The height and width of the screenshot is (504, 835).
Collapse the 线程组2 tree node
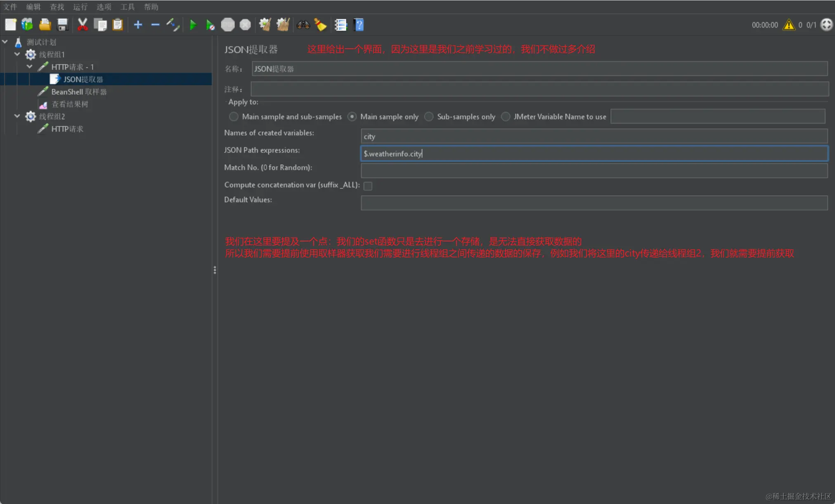[17, 116]
